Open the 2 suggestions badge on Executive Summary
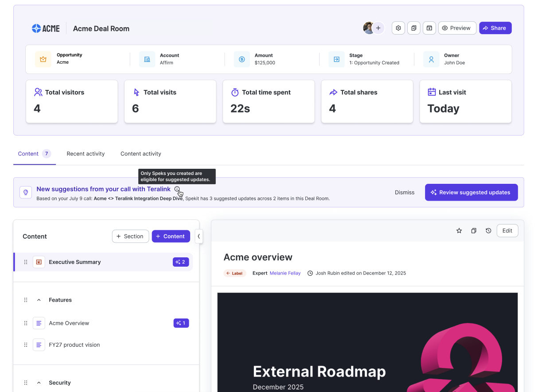The height and width of the screenshot is (392, 546). [x=181, y=262]
